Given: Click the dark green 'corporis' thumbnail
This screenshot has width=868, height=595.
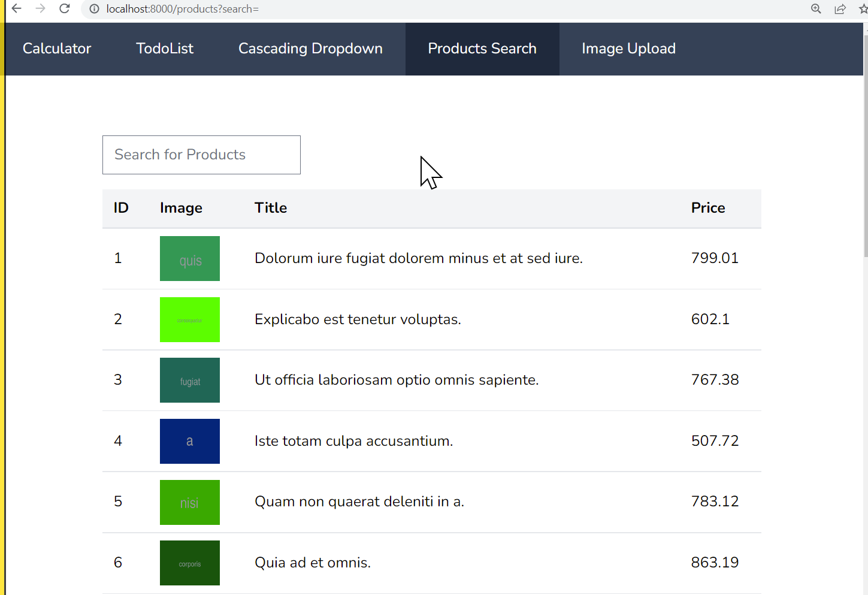Looking at the screenshot, I should pyautogui.click(x=190, y=563).
